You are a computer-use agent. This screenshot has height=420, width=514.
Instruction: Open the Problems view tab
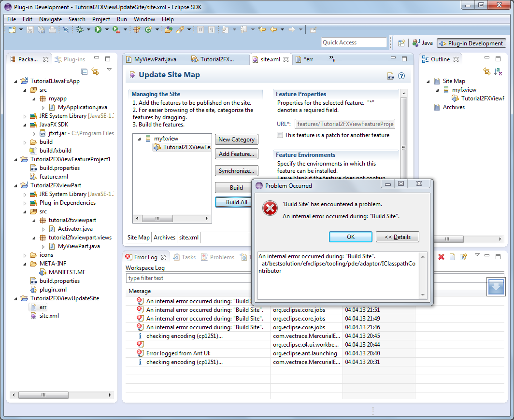pos(218,257)
